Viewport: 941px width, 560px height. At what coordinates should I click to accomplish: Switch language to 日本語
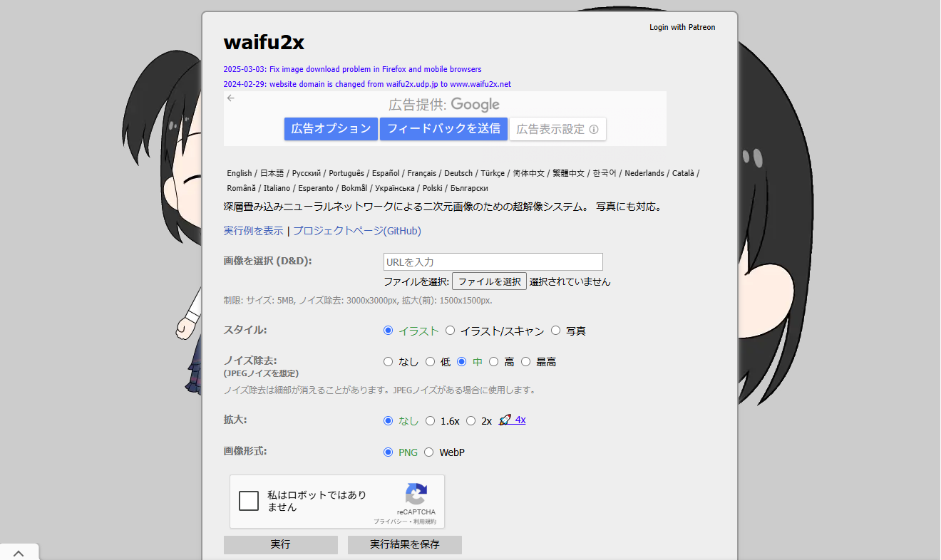(x=272, y=173)
